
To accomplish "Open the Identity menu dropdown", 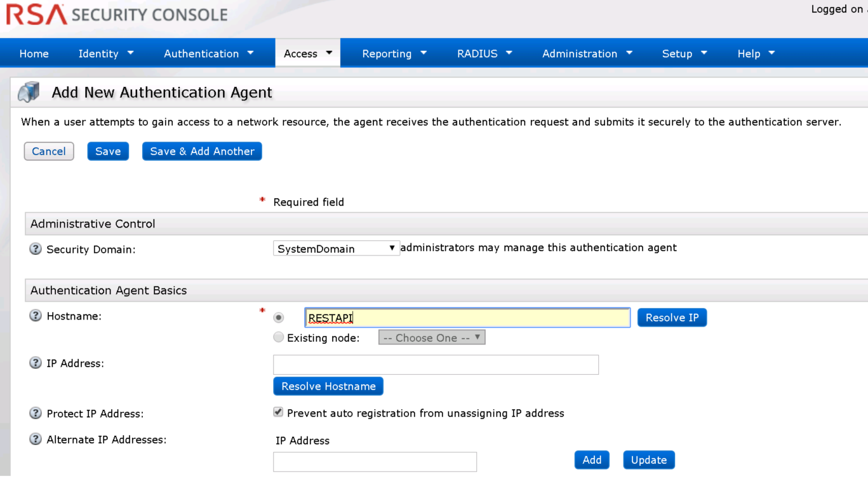I will [105, 53].
